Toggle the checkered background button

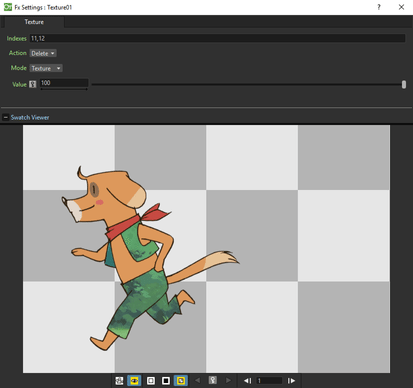[181, 381]
